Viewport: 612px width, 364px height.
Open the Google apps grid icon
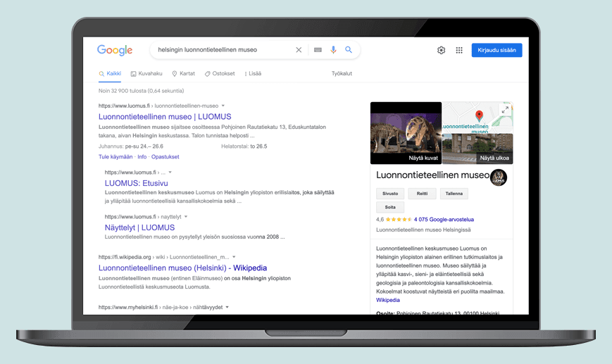pyautogui.click(x=459, y=50)
